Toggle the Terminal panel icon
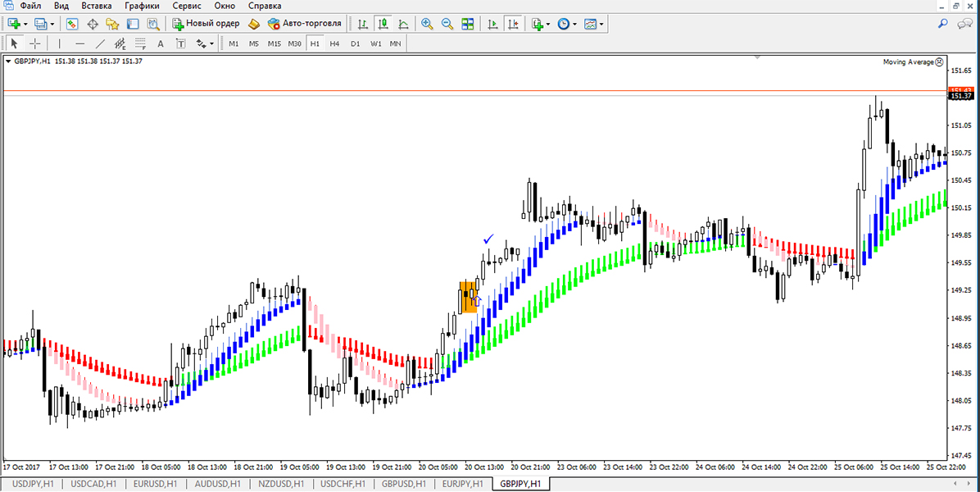The image size is (980, 492). pos(133,24)
